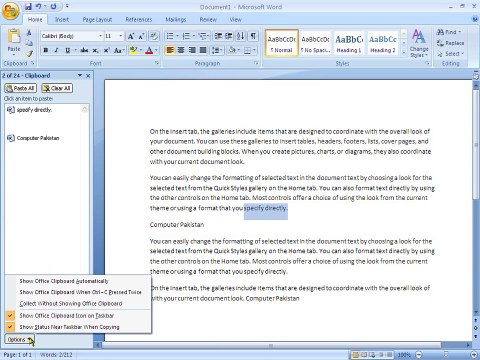480x360 pixels.
Task: Open Word Help question mark icon
Action: coord(475,19)
